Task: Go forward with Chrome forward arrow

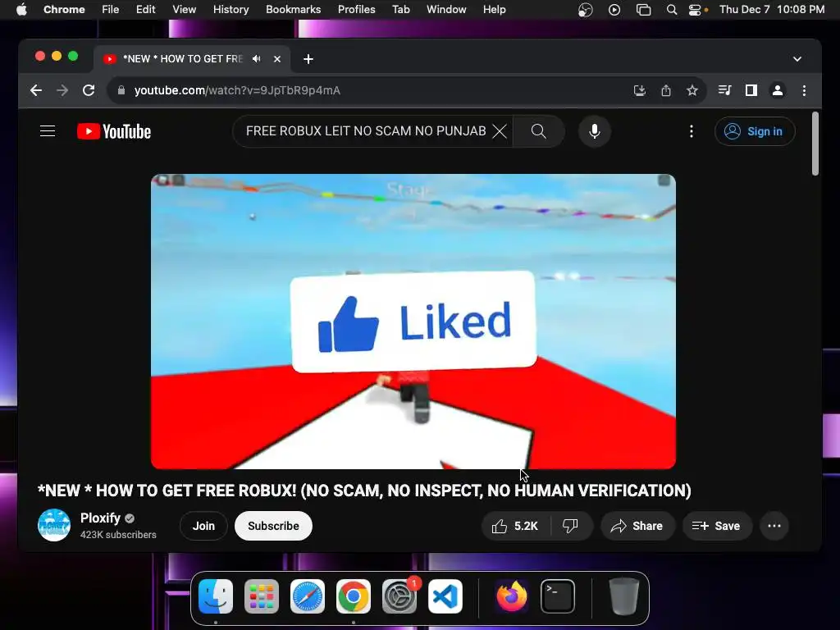Action: tap(62, 90)
